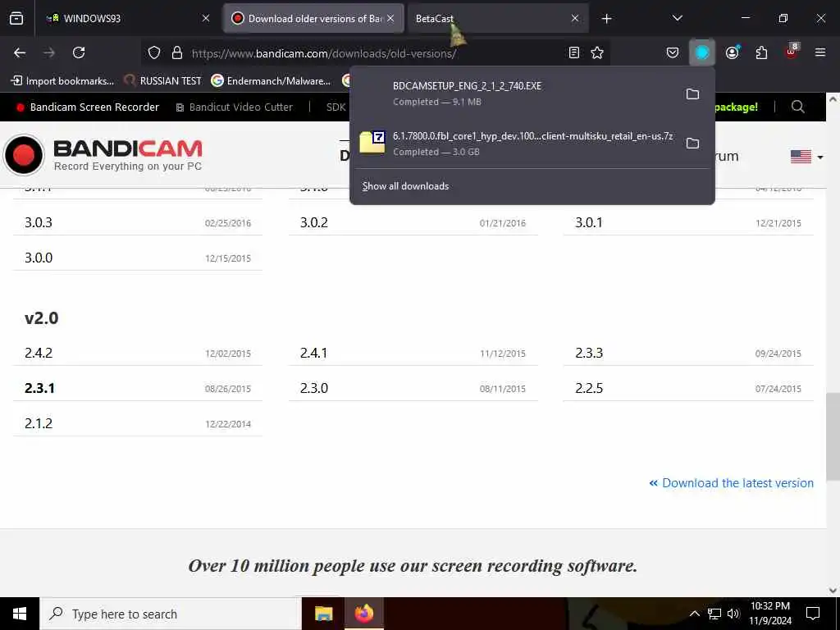
Task: Open Windows Start menu
Action: click(x=20, y=614)
